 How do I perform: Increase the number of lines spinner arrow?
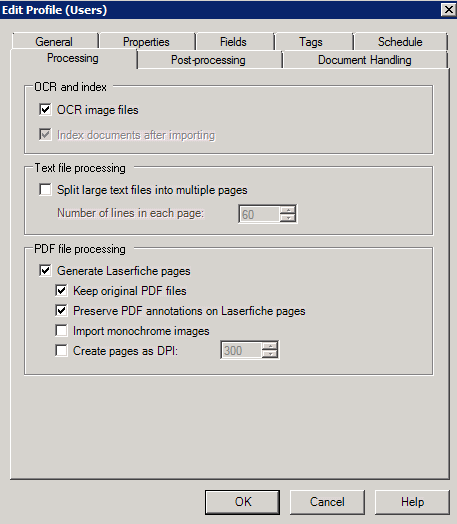288,210
